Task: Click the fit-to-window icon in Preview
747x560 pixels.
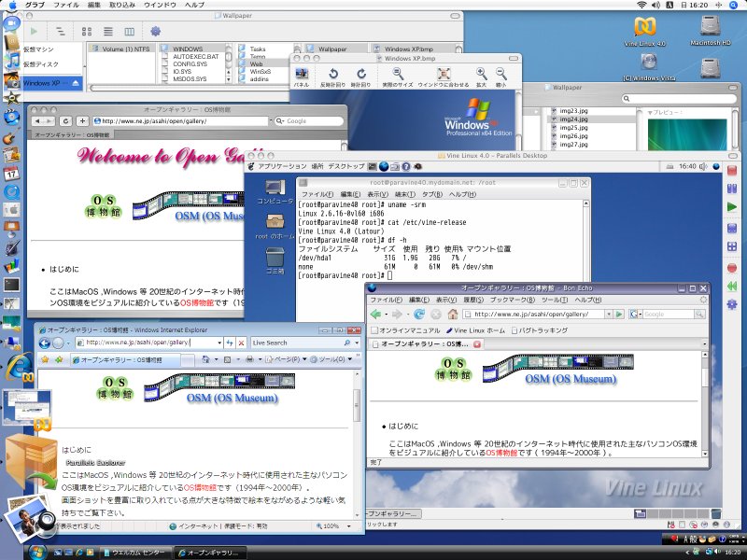Action: click(444, 74)
